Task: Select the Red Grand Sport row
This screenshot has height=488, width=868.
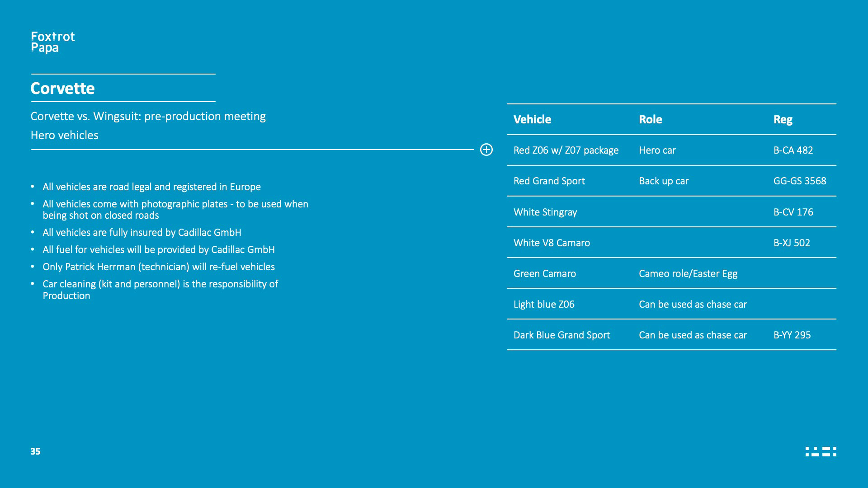Action: click(x=549, y=181)
